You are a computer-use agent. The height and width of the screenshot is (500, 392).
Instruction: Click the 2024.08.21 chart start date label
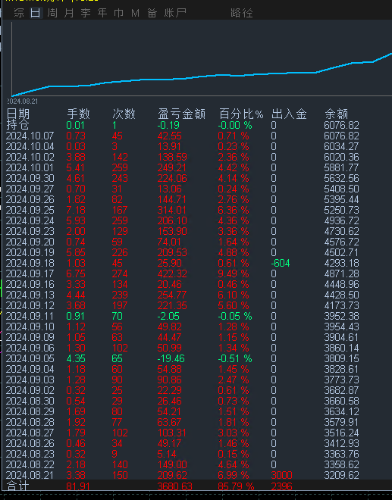coord(22,101)
